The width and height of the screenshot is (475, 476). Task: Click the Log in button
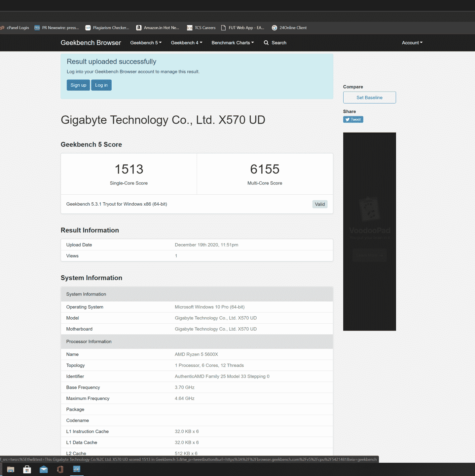point(101,85)
